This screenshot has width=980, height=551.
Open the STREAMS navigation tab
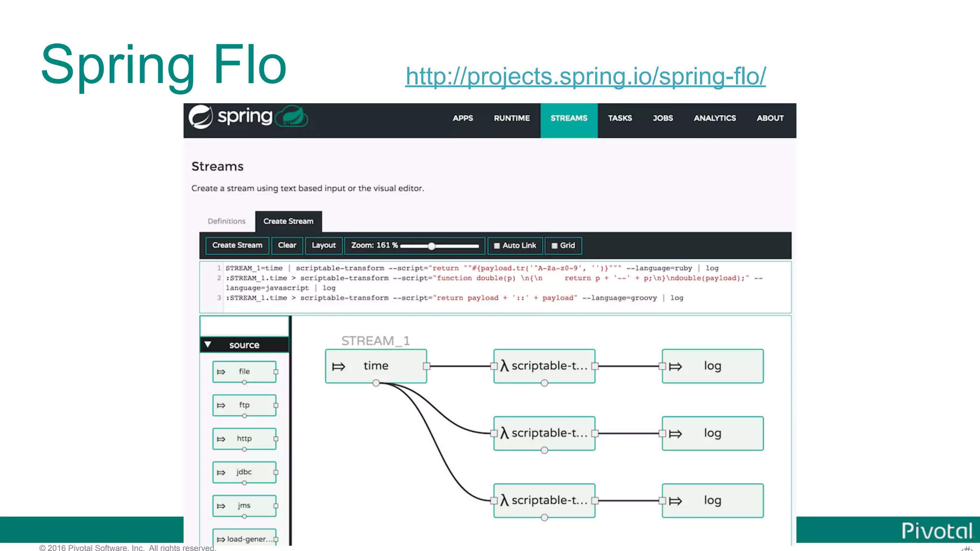568,118
